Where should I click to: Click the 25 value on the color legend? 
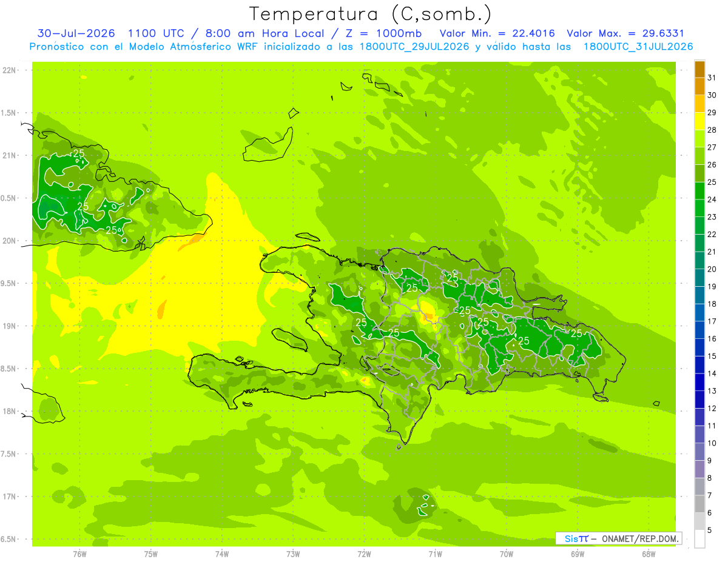pyautogui.click(x=712, y=182)
